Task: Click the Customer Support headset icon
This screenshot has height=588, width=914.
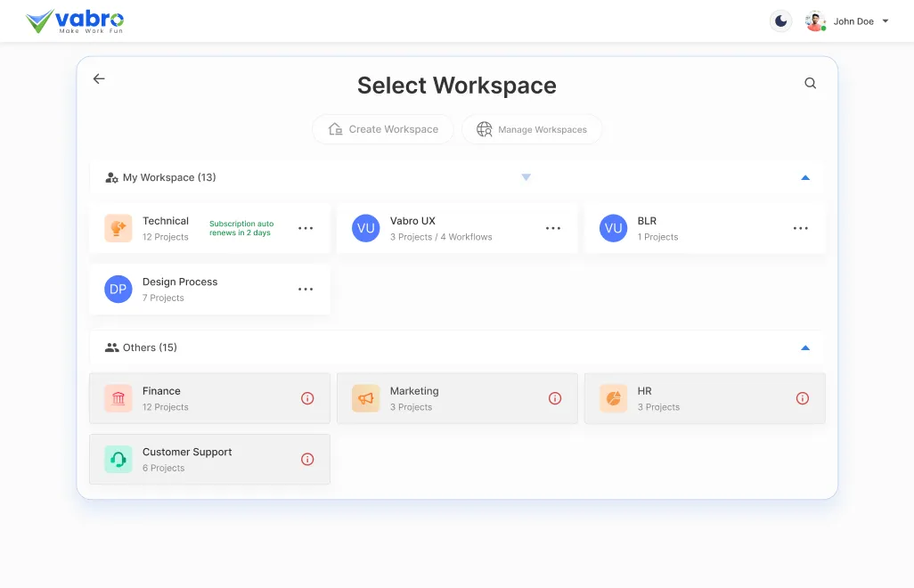Action: [x=118, y=459]
